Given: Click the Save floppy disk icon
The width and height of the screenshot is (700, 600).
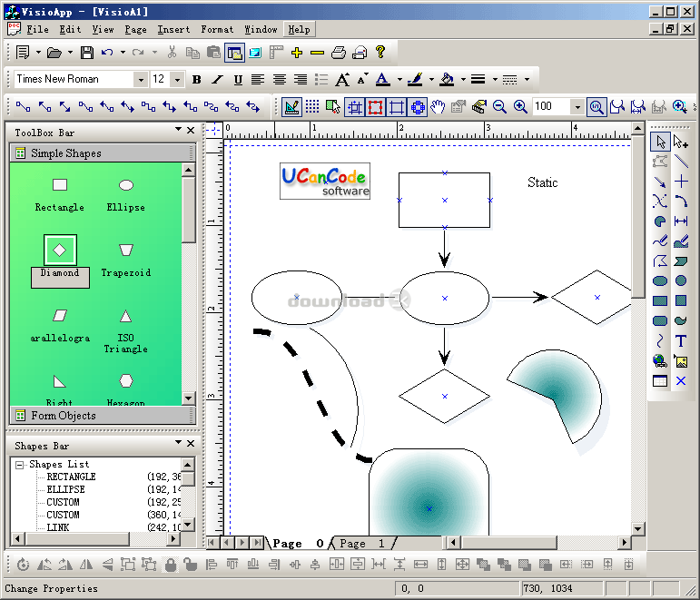Looking at the screenshot, I should click(x=86, y=53).
